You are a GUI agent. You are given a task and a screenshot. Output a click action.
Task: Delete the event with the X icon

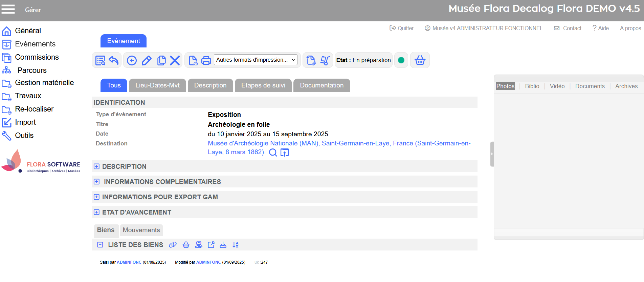pos(175,60)
